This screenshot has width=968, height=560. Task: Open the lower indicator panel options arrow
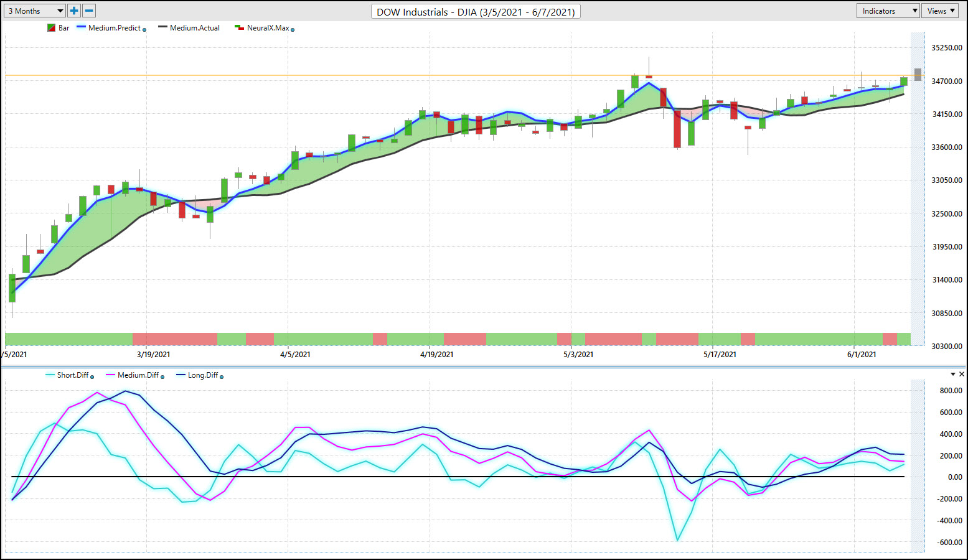point(953,374)
